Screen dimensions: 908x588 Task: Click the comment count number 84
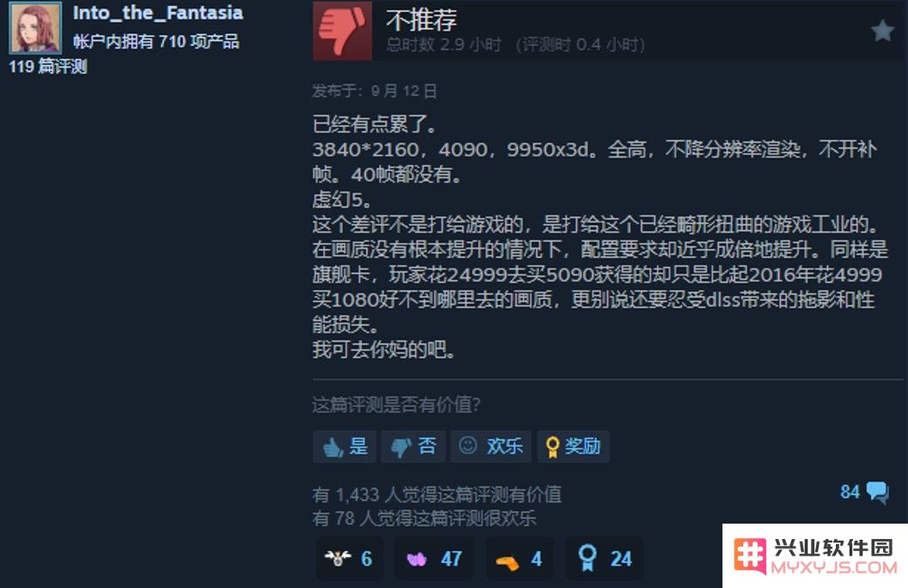coord(850,492)
